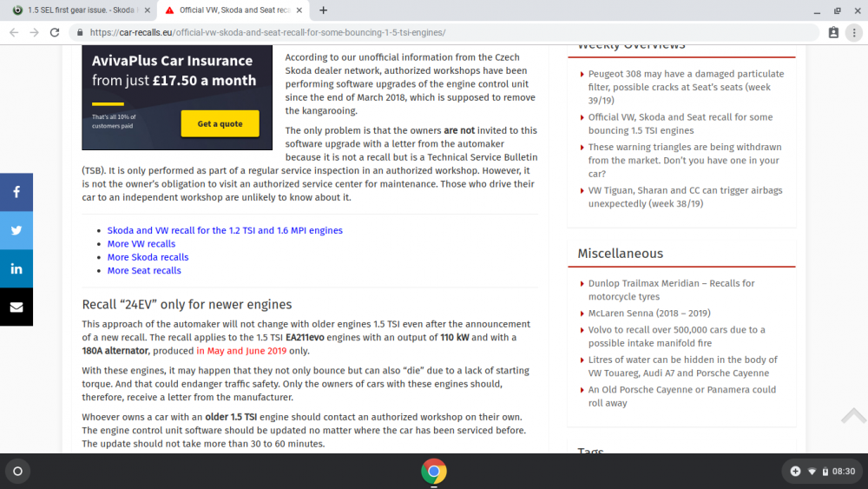This screenshot has height=489, width=868.
Task: Click the bold EA211evo text
Action: coord(305,337)
